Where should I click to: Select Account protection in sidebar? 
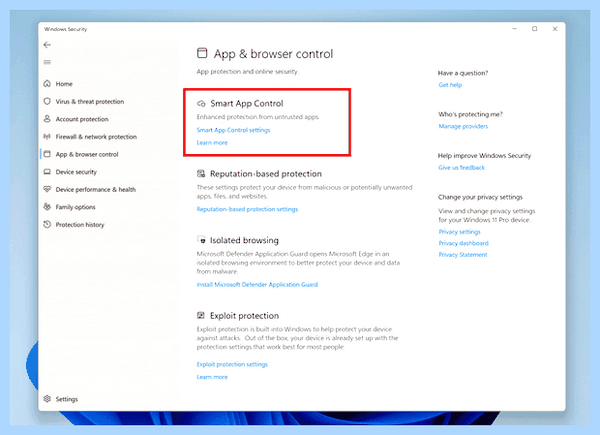tap(82, 119)
